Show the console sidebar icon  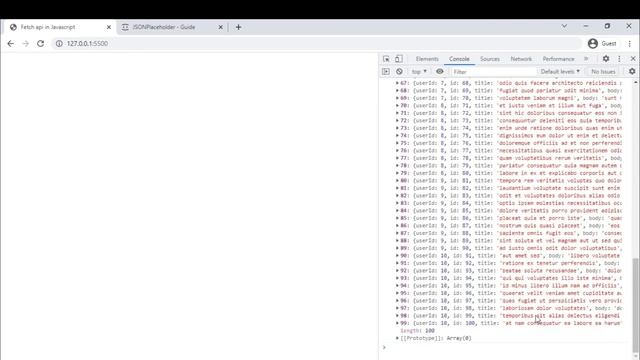[386, 71]
